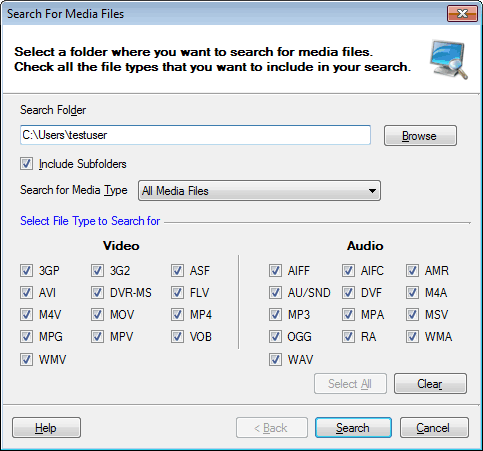
Task: Close the Search For Media Files window
Action: click(462, 14)
